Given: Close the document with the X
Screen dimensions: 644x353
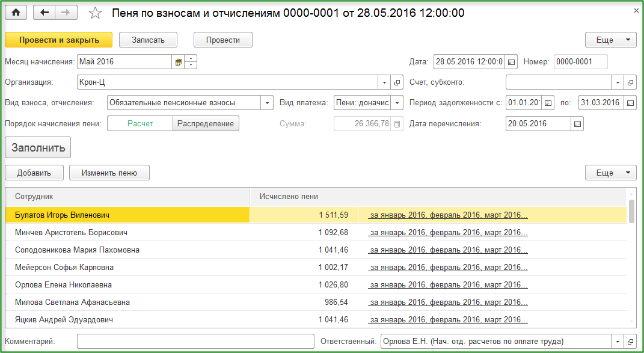Looking at the screenshot, I should pos(636,11).
